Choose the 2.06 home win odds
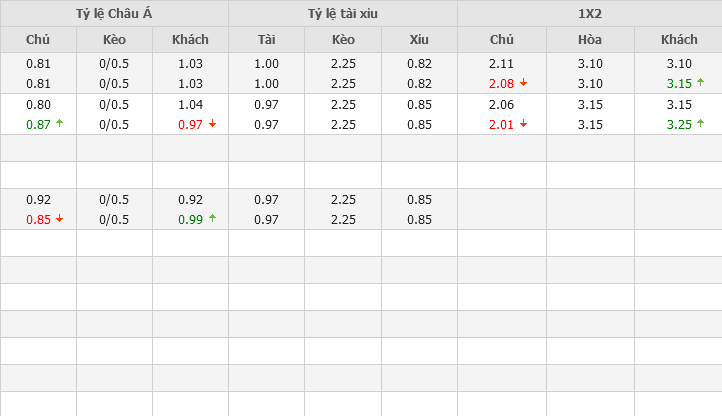722x416 pixels. click(501, 104)
